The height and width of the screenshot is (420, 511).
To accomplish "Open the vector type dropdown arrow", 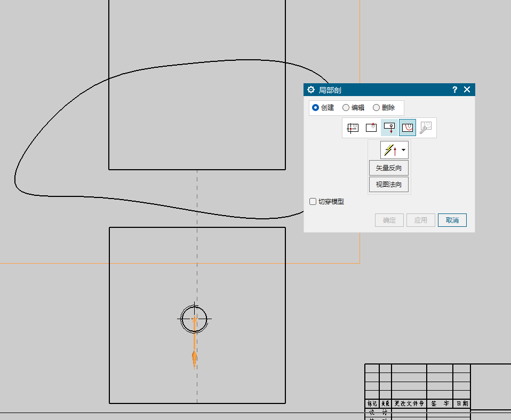I will coord(403,150).
